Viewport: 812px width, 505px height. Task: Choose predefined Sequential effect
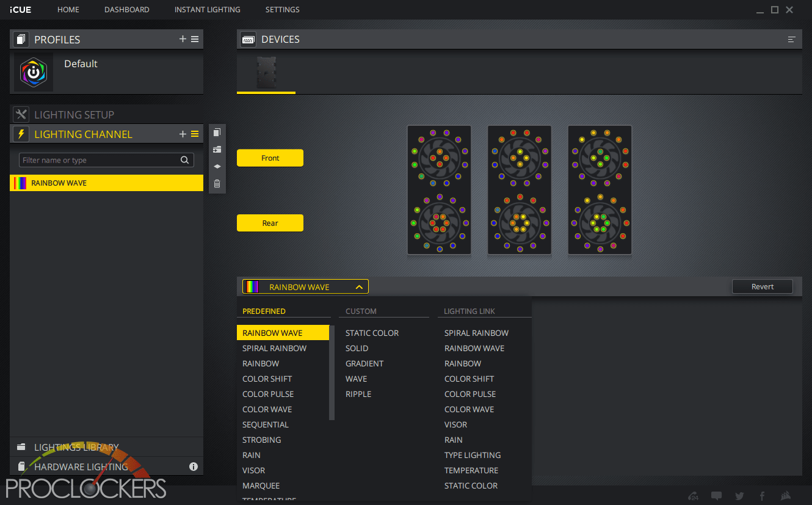click(266, 424)
